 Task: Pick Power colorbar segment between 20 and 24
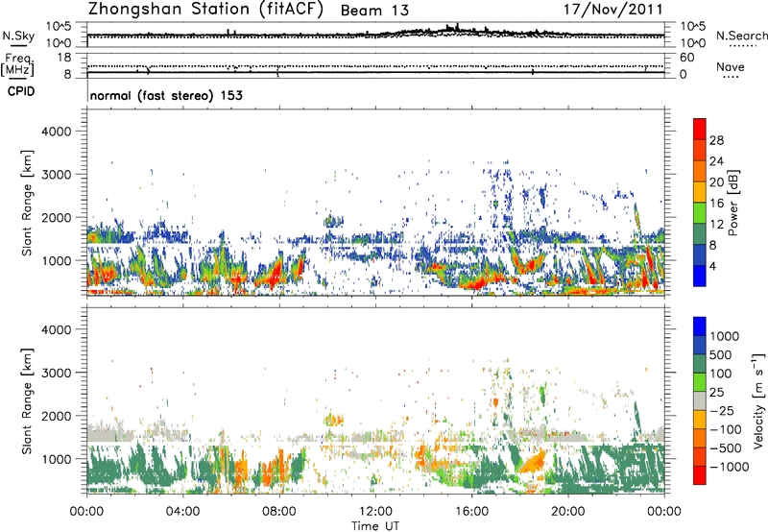(x=700, y=171)
